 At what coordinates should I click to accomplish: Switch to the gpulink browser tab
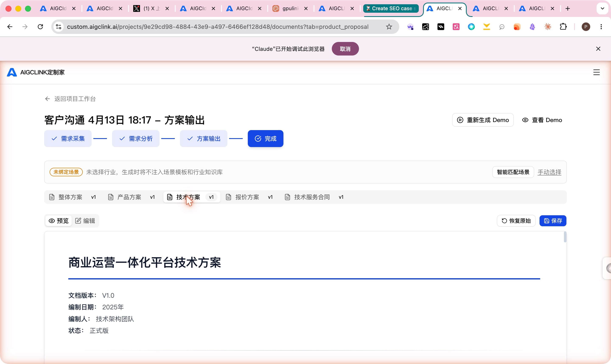point(290,9)
